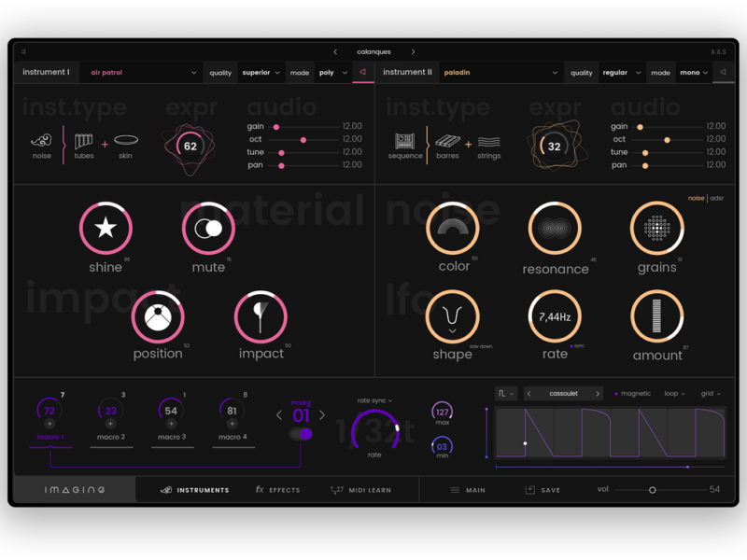
Task: Select the grains dotted icon knob
Action: tap(657, 228)
